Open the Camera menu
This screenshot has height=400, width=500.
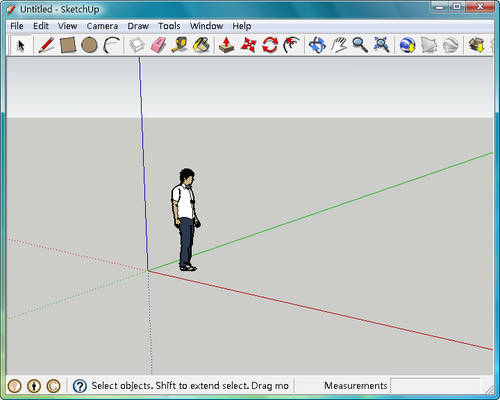102,26
